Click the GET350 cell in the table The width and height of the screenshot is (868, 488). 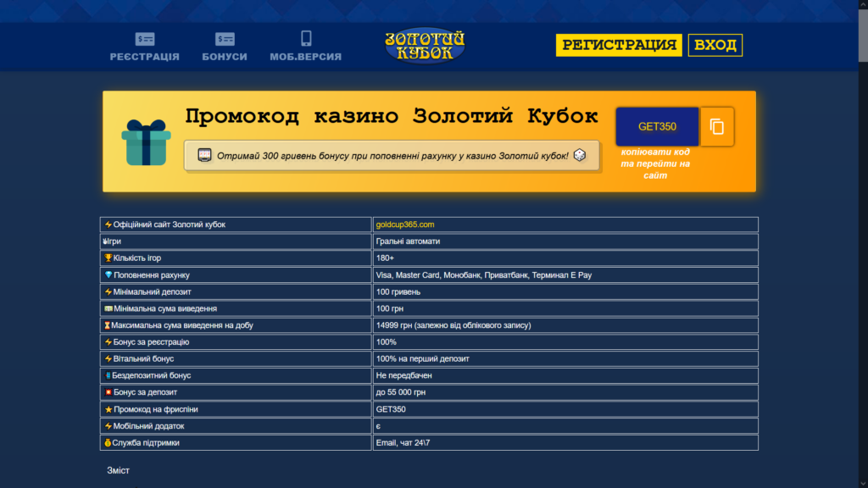point(565,409)
